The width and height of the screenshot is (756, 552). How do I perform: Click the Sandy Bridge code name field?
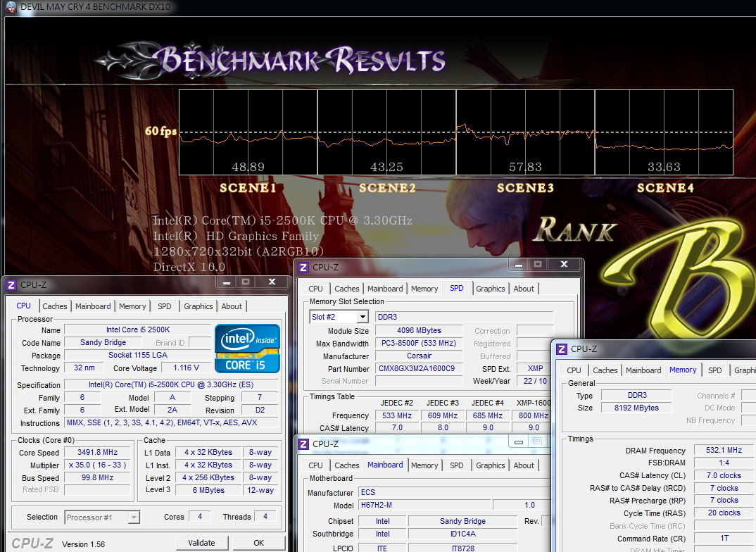(103, 342)
